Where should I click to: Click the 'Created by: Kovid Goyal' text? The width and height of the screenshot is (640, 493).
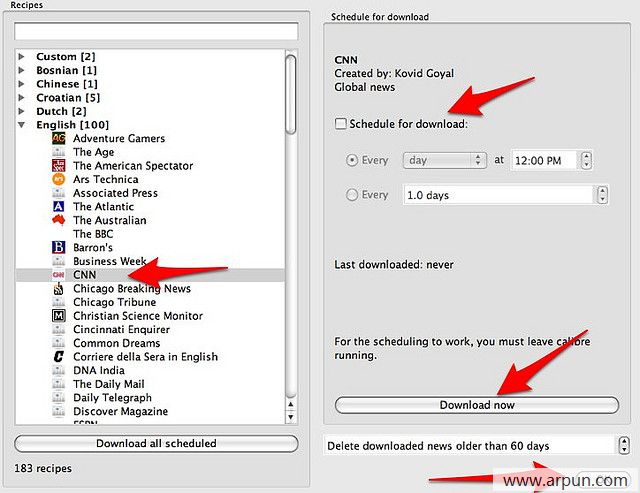[394, 73]
